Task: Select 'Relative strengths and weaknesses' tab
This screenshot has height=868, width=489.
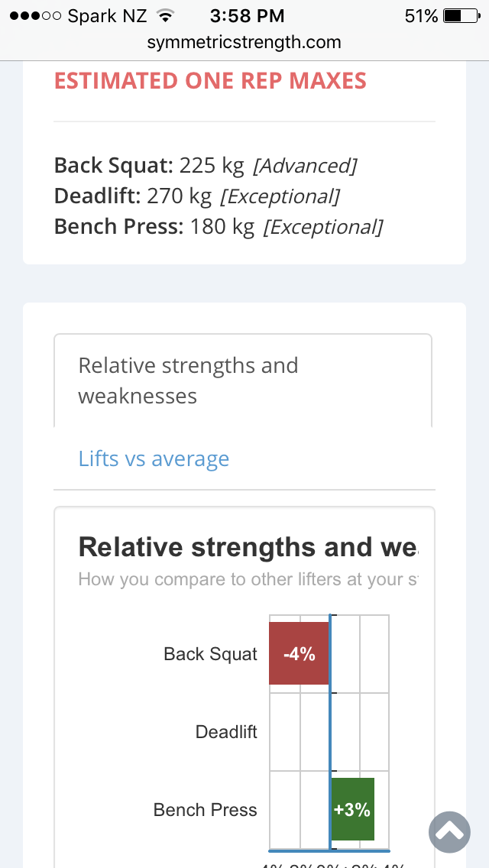Action: [188, 381]
